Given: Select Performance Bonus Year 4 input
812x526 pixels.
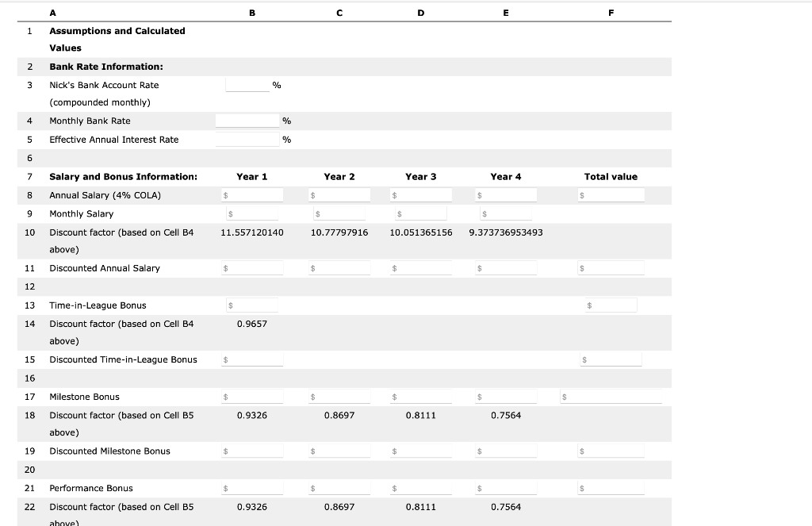Looking at the screenshot, I should 506,488.
